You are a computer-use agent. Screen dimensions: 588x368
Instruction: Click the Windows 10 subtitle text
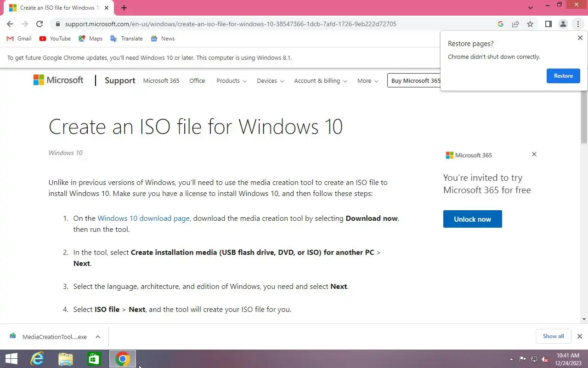(x=66, y=153)
